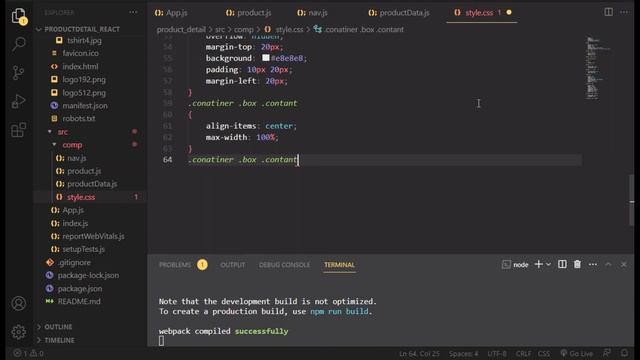640x360 pixels.
Task: Click the color swatch next to #e8e8e8
Action: coord(266,58)
